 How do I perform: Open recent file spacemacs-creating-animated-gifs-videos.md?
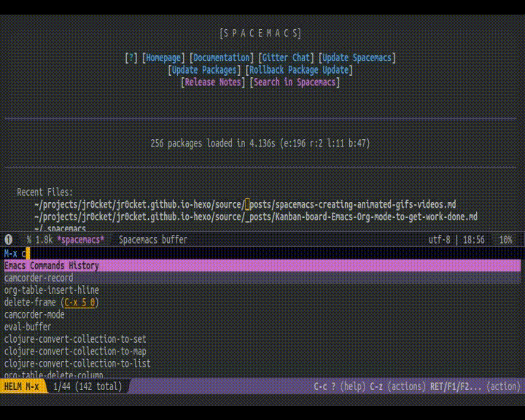click(x=245, y=205)
